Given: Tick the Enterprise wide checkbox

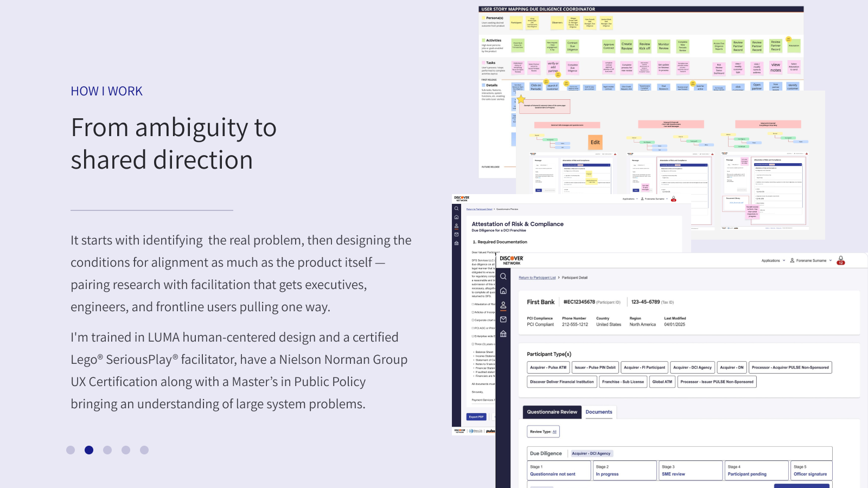Looking at the screenshot, I should 473,336.
